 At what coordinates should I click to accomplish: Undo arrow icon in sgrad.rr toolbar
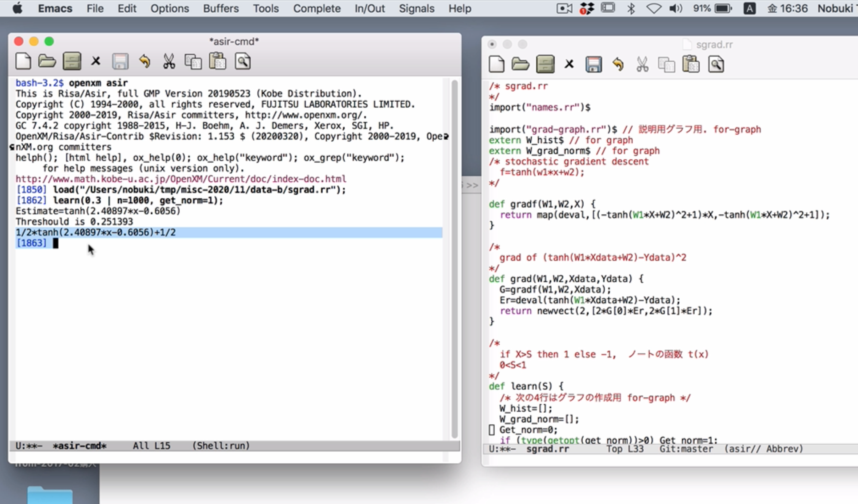pos(618,64)
